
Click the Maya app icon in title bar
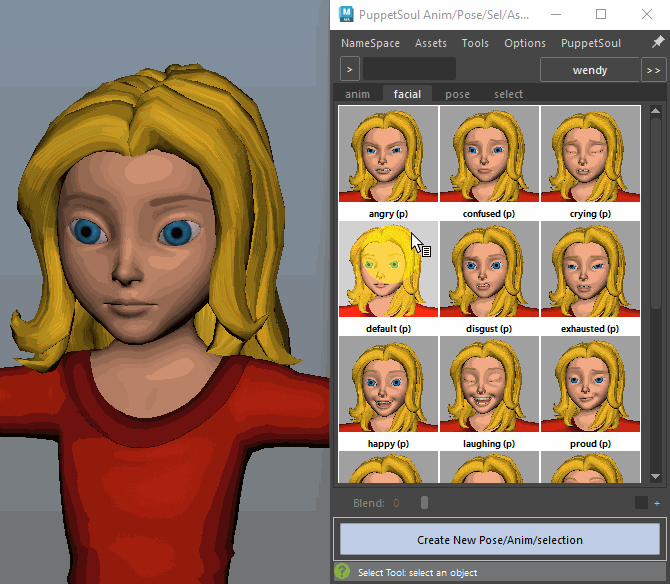pyautogui.click(x=346, y=14)
